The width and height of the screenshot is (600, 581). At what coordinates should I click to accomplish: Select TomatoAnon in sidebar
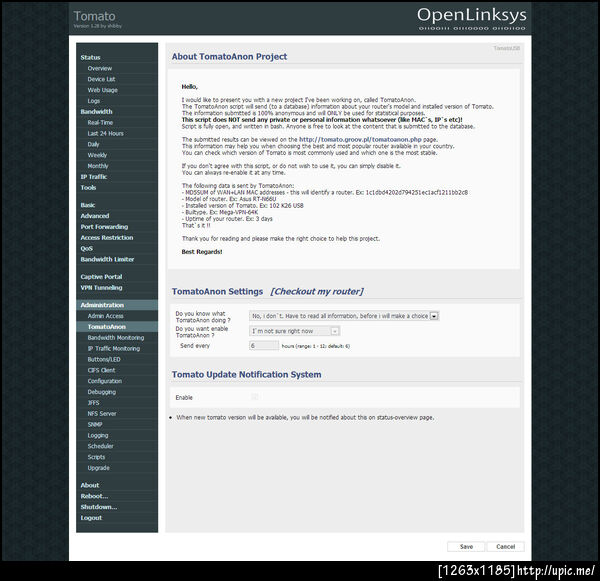point(117,327)
